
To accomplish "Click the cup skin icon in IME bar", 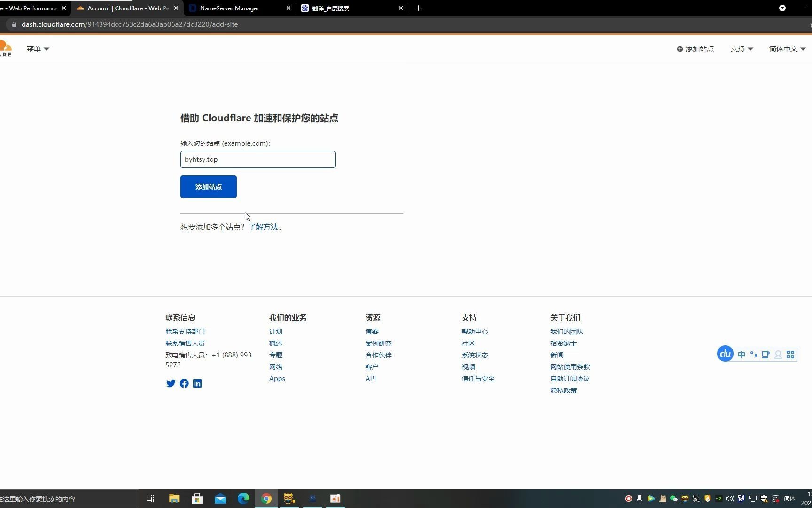I will (x=765, y=355).
